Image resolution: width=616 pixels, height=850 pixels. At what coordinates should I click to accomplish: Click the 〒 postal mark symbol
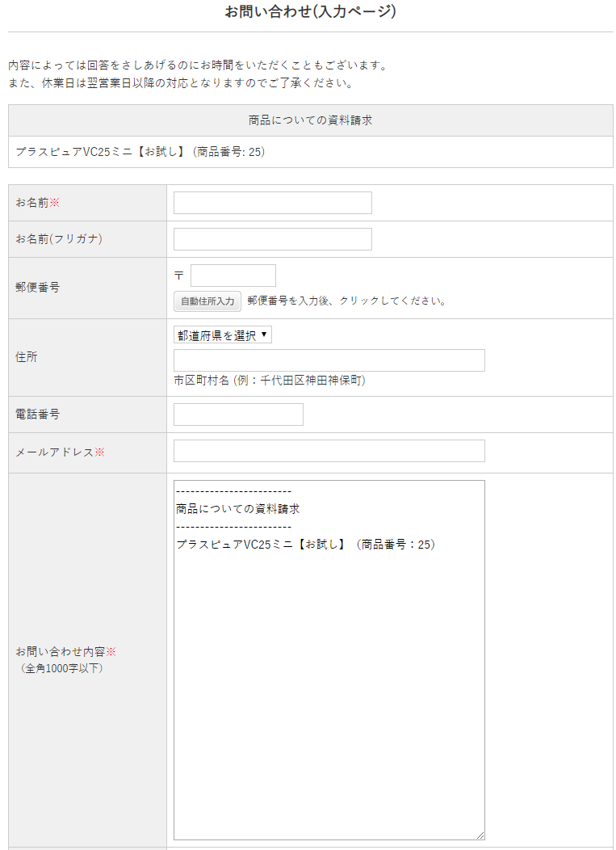click(179, 276)
